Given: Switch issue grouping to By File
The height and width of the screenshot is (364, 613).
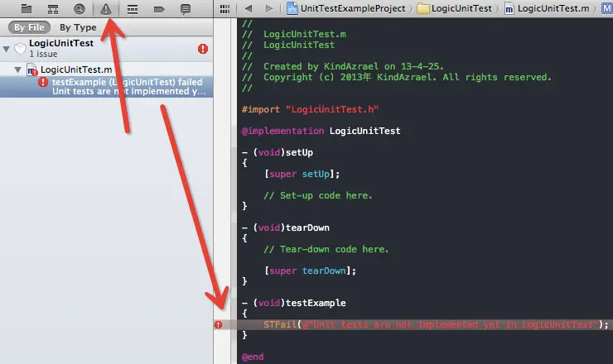Looking at the screenshot, I should [29, 27].
